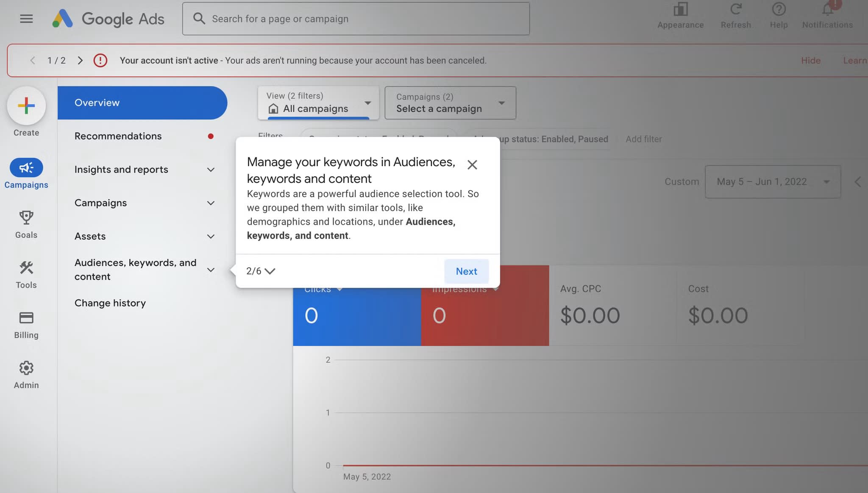Expand Assets section chevron
Image resolution: width=868 pixels, height=493 pixels.
pyautogui.click(x=211, y=236)
